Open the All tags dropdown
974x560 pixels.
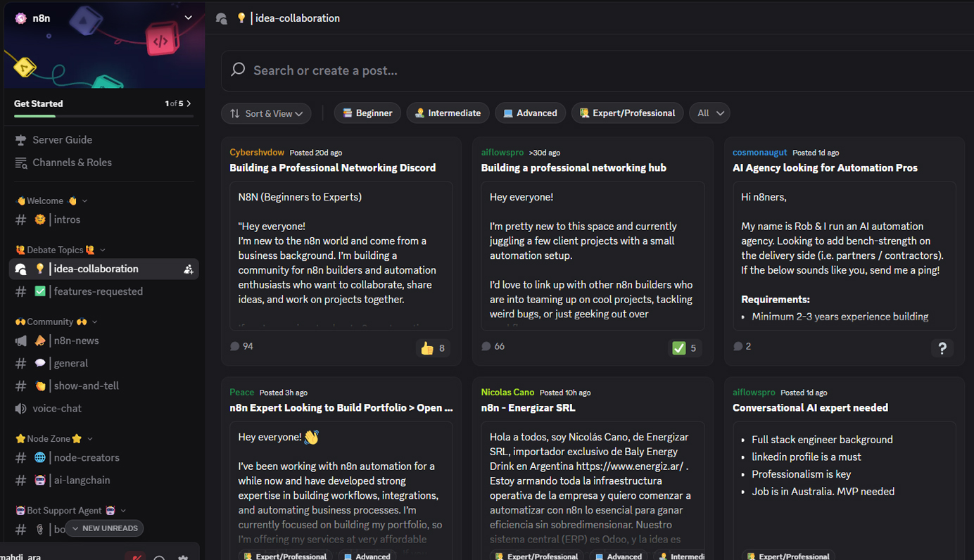(x=709, y=113)
